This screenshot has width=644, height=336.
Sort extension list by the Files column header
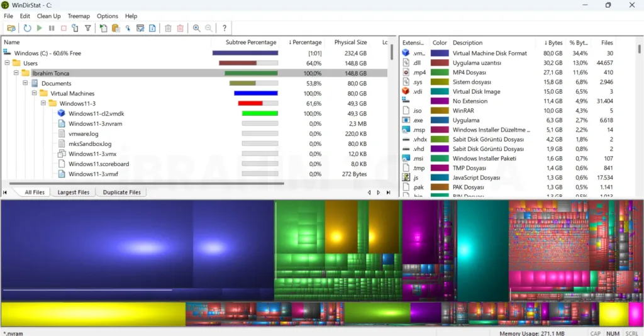pos(602,43)
